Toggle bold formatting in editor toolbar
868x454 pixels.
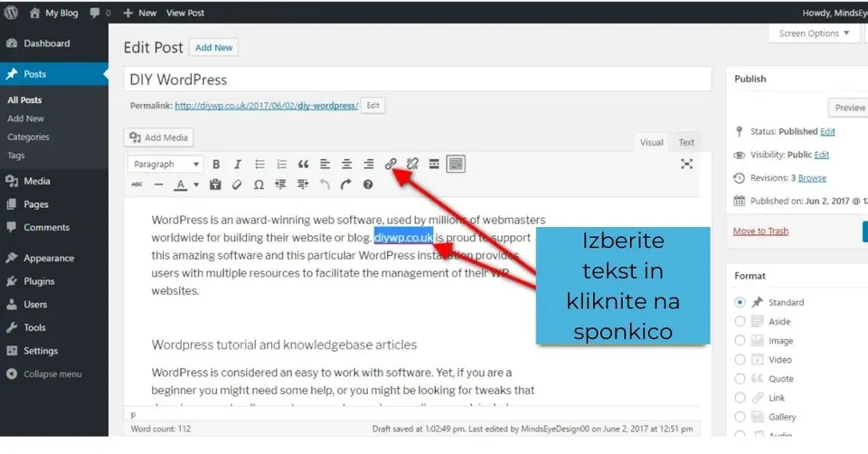(x=216, y=164)
